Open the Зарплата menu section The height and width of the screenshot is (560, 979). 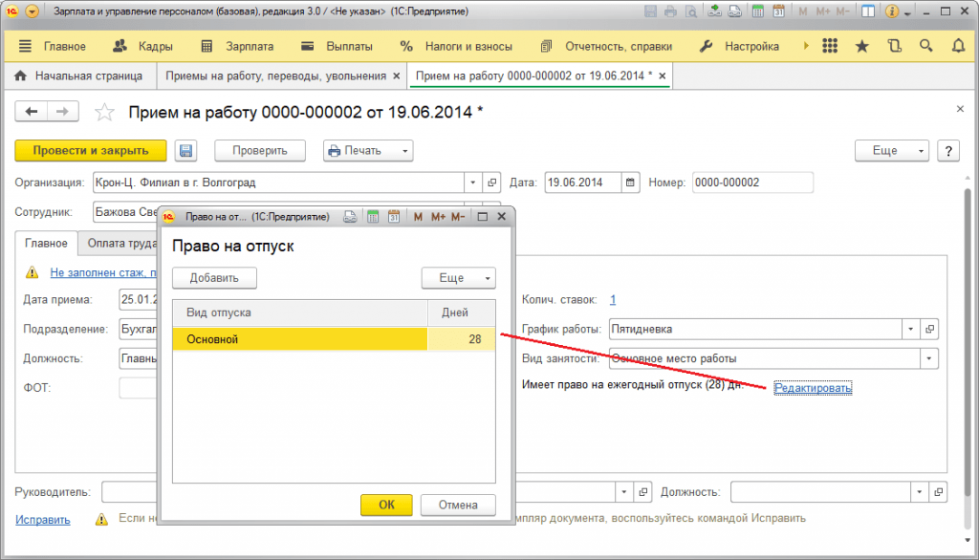[x=238, y=46]
